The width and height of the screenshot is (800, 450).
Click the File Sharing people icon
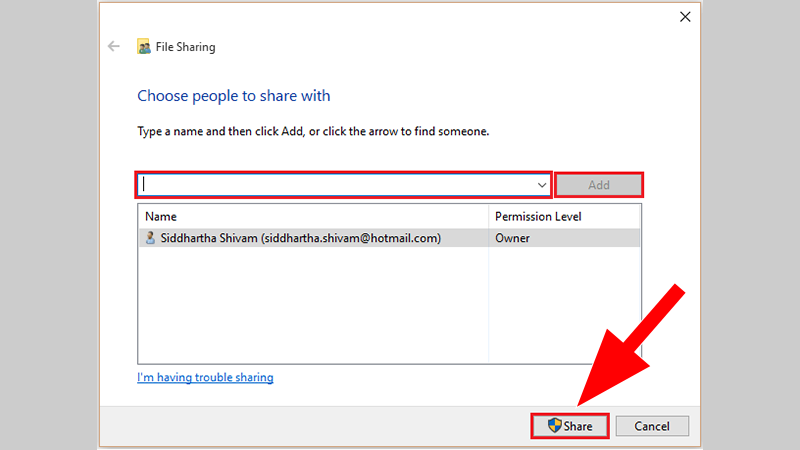[x=144, y=46]
